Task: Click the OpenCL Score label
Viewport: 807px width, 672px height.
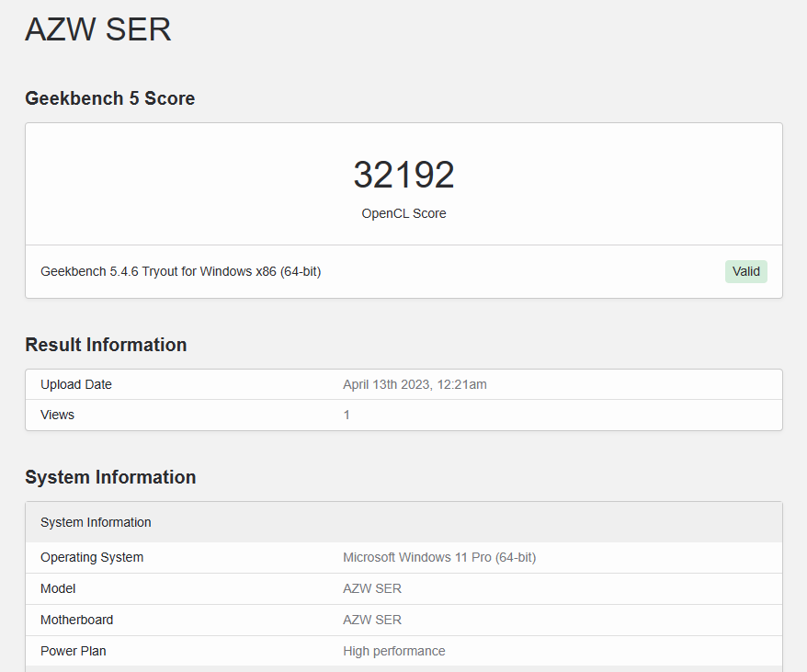Action: 403,213
